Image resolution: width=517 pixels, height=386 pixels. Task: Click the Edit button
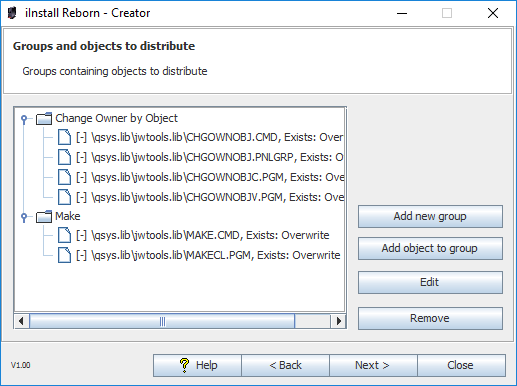point(430,283)
